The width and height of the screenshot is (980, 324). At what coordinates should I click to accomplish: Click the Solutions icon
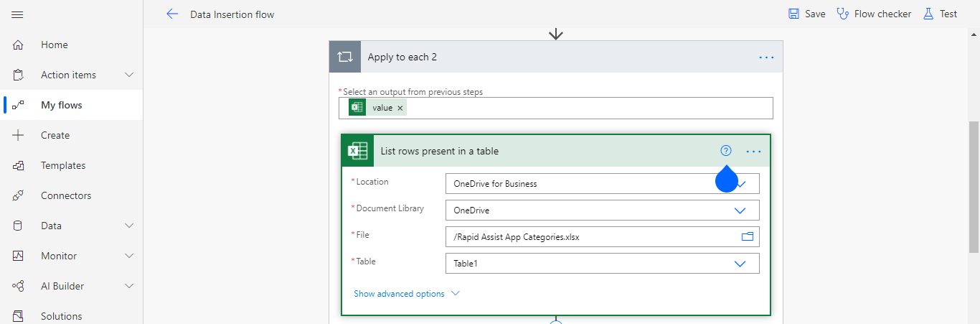tap(18, 315)
